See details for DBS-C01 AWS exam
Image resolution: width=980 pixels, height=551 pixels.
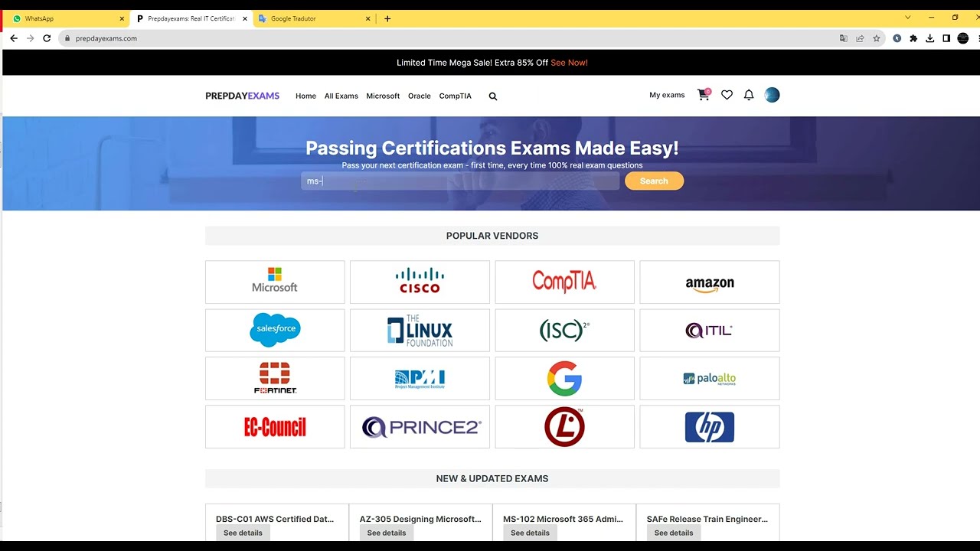tap(243, 533)
